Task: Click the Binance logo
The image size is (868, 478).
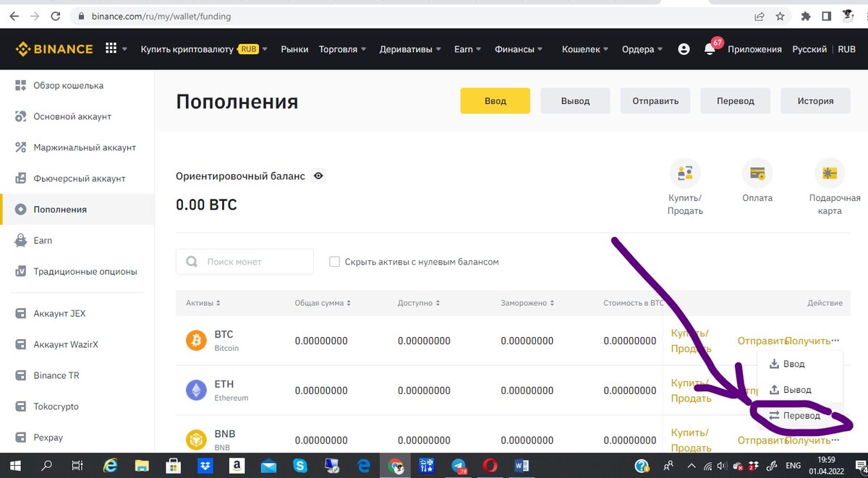Action: [x=54, y=49]
